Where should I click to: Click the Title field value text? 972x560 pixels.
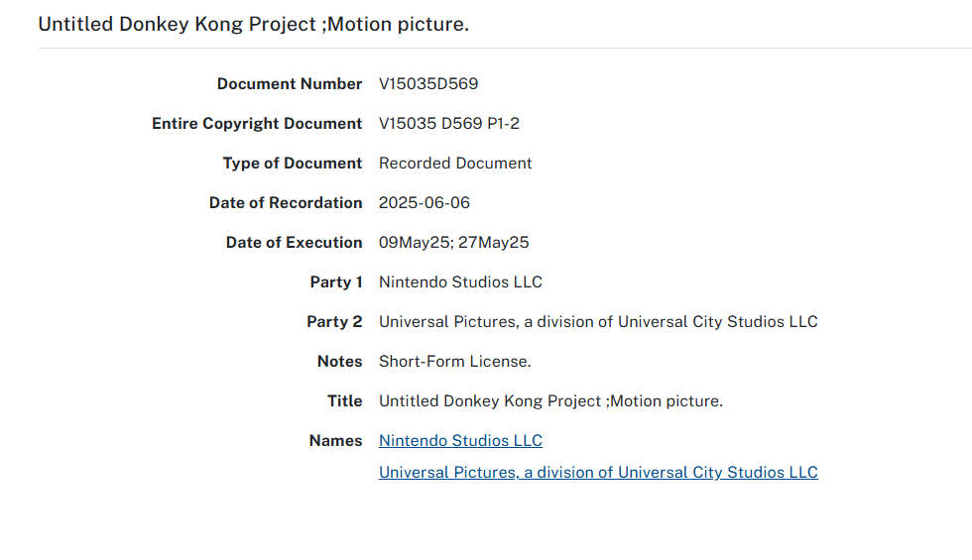tap(550, 401)
